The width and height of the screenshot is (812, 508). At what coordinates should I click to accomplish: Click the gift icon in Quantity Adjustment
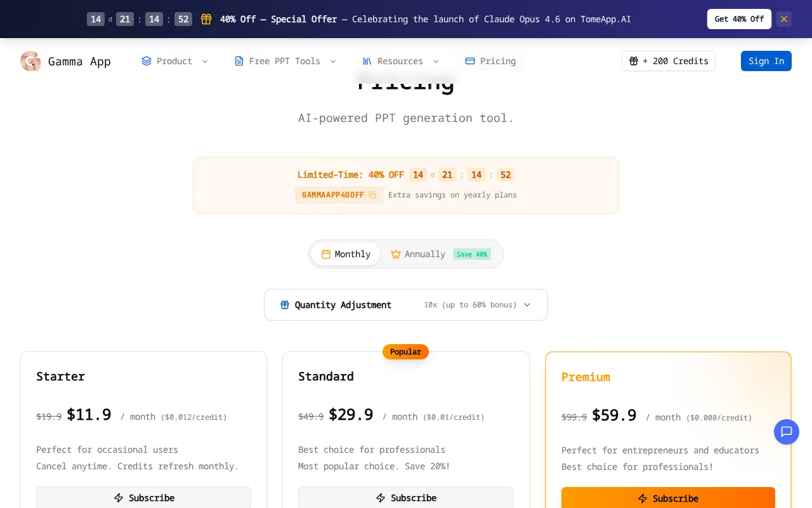(285, 305)
